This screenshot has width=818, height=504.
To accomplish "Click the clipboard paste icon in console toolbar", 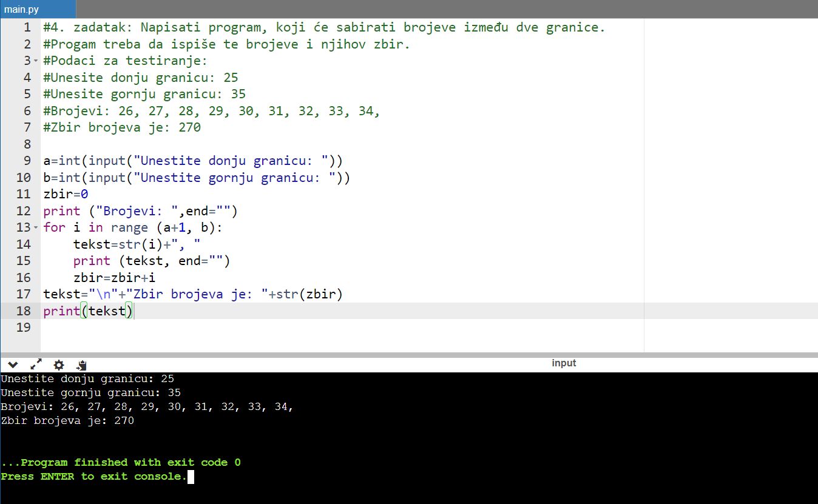I will click(82, 365).
